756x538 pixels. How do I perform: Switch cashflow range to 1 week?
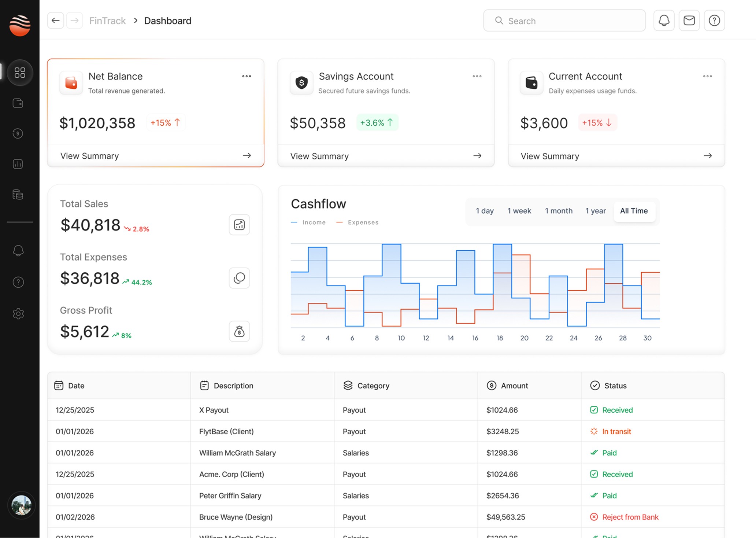coord(519,211)
